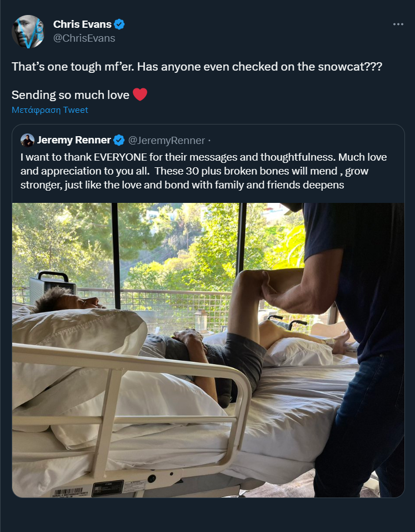Open the three-dot more options menu
Screen dimensions: 415x532
click(x=398, y=24)
